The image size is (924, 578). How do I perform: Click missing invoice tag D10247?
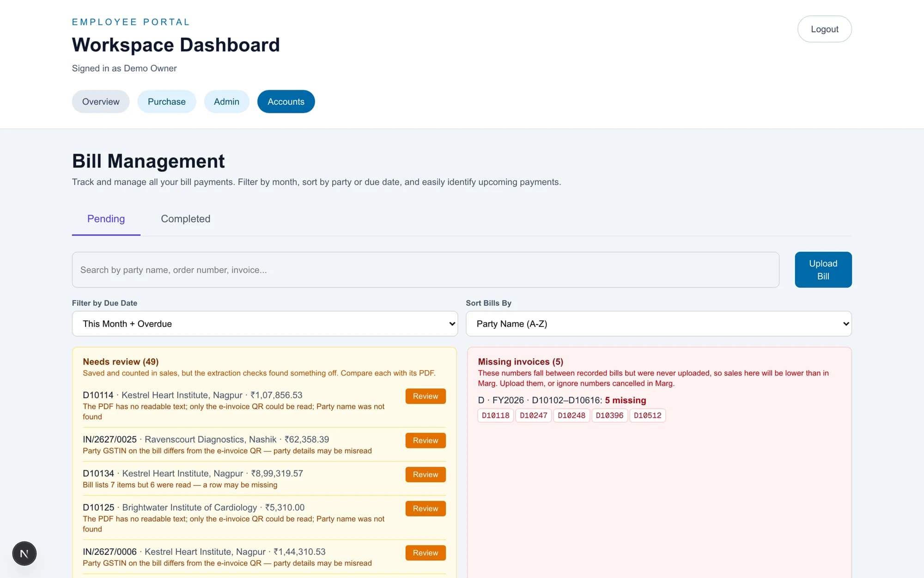coord(534,416)
